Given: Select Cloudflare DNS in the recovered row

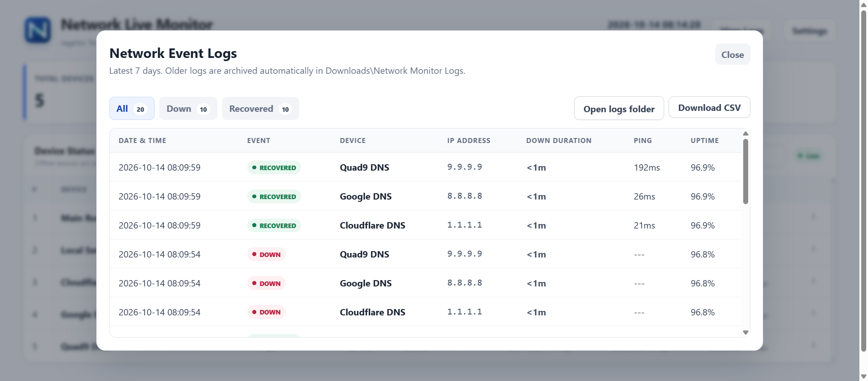Looking at the screenshot, I should (373, 225).
